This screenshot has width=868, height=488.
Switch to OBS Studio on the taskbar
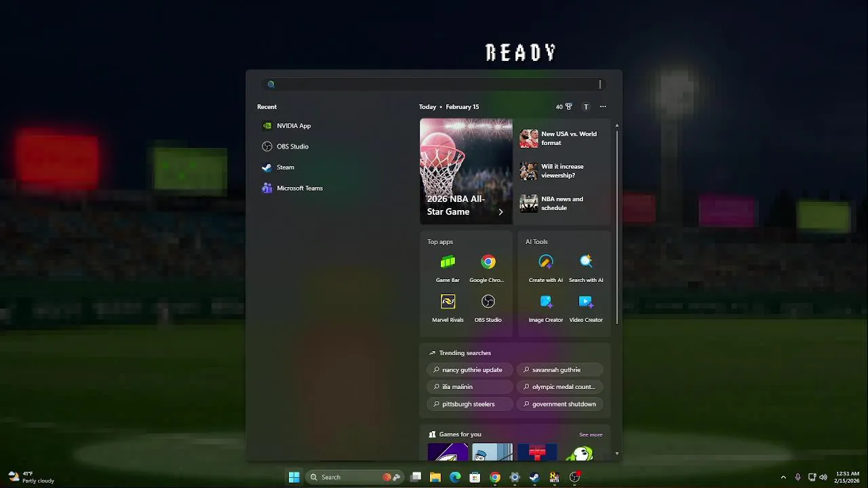[574, 477]
